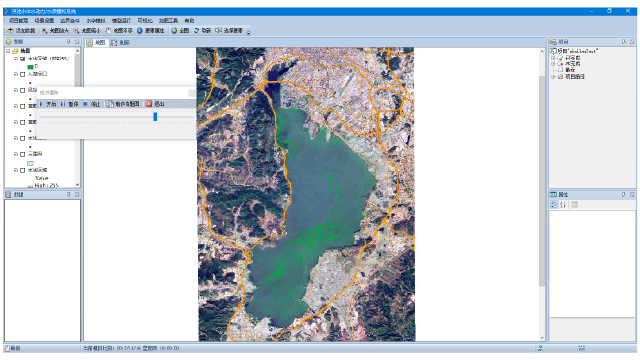The image size is (640, 360).
Task: Check the third layer checkbox under the map tree
Action: [x=22, y=90]
